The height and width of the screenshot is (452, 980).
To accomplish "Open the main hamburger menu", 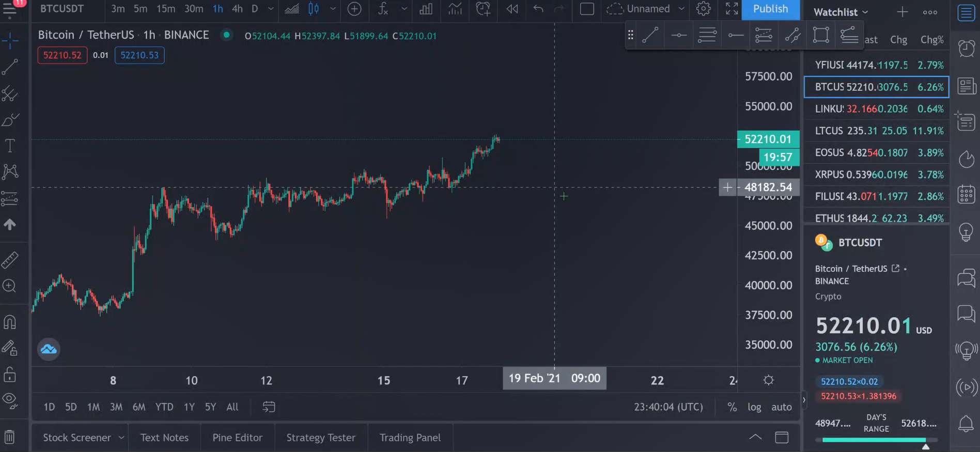I will tap(9, 10).
